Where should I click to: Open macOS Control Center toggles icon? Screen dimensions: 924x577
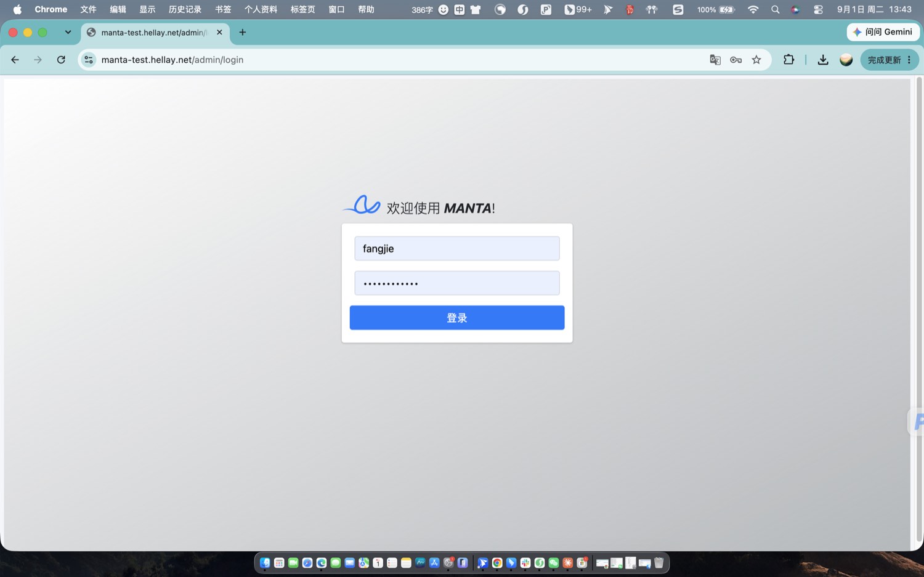[x=818, y=9]
